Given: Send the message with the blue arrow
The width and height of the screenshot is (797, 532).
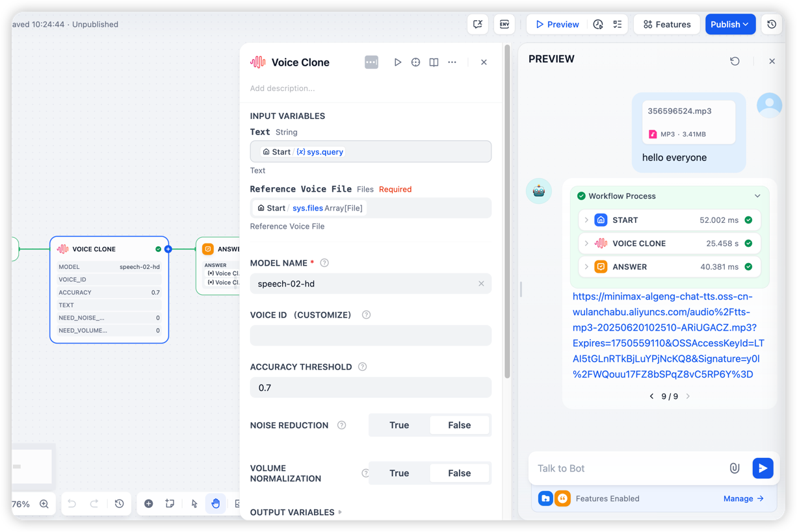Looking at the screenshot, I should [x=763, y=468].
